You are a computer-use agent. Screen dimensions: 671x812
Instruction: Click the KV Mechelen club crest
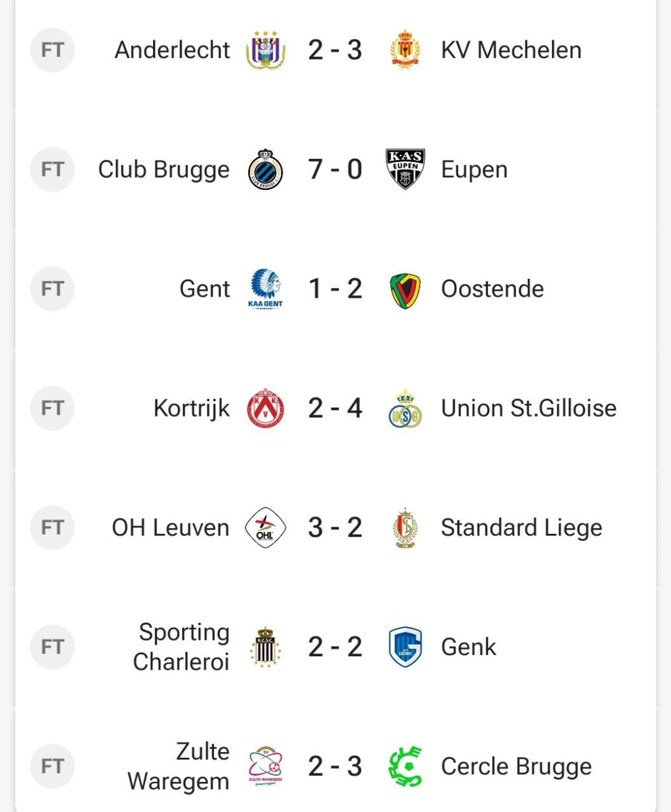click(x=405, y=50)
